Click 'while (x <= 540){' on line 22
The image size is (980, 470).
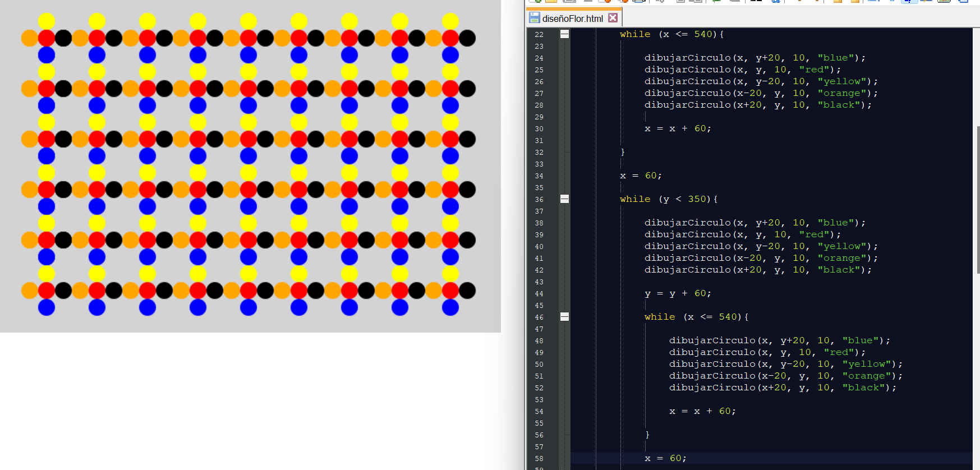672,34
